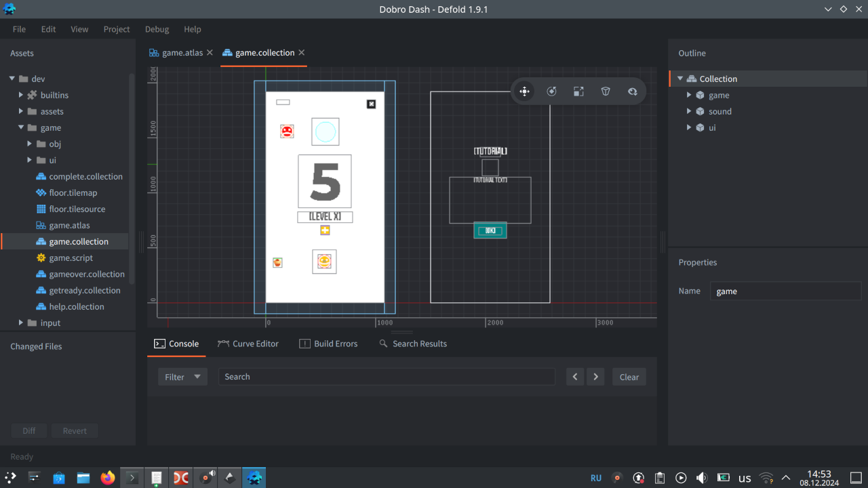Select the red face sprite in scene
The height and width of the screenshot is (488, 868).
coord(287,131)
